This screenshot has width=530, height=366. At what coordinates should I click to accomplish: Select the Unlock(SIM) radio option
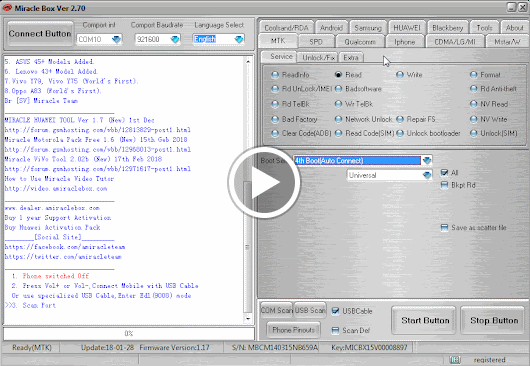pos(474,133)
